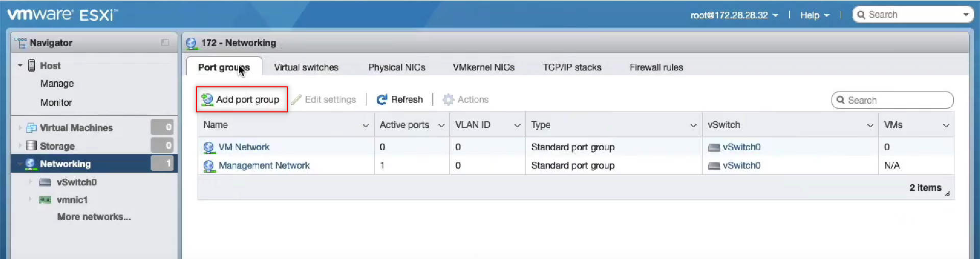Select the Storage icon in Navigator
980x259 pixels.
(x=31, y=146)
